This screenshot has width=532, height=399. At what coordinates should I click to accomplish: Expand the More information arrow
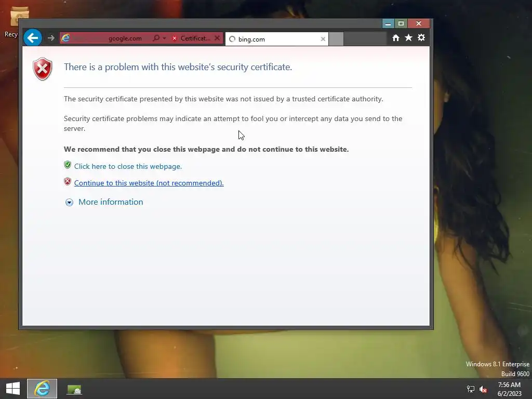point(69,203)
